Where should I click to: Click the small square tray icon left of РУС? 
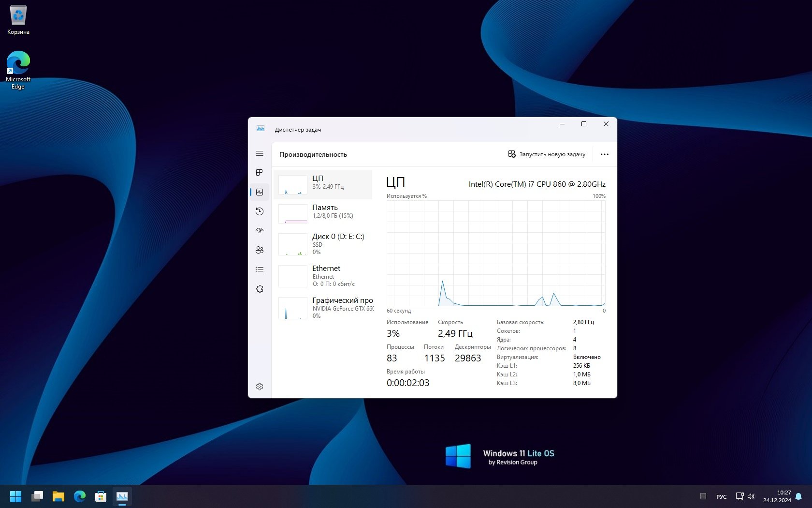703,496
